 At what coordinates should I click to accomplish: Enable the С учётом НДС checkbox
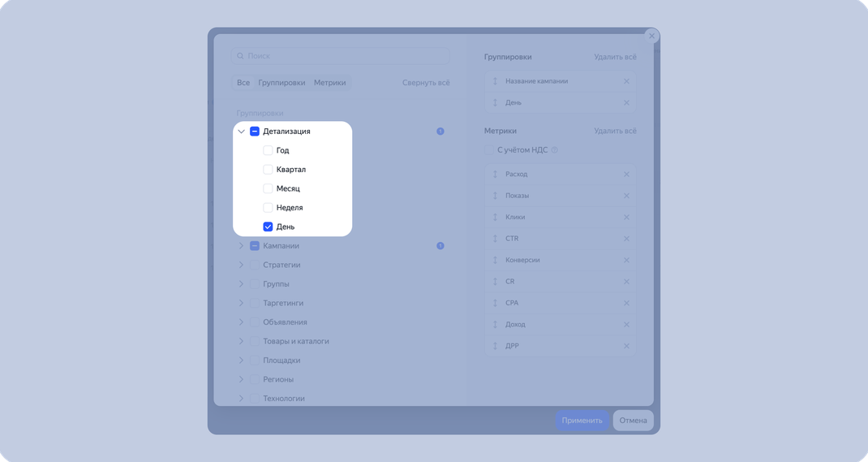[489, 150]
